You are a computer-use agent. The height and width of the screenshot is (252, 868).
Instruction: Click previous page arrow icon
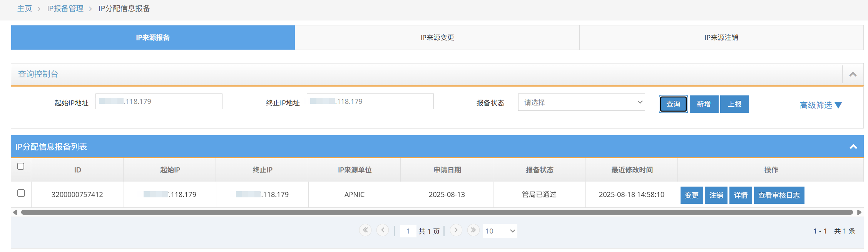click(x=382, y=230)
